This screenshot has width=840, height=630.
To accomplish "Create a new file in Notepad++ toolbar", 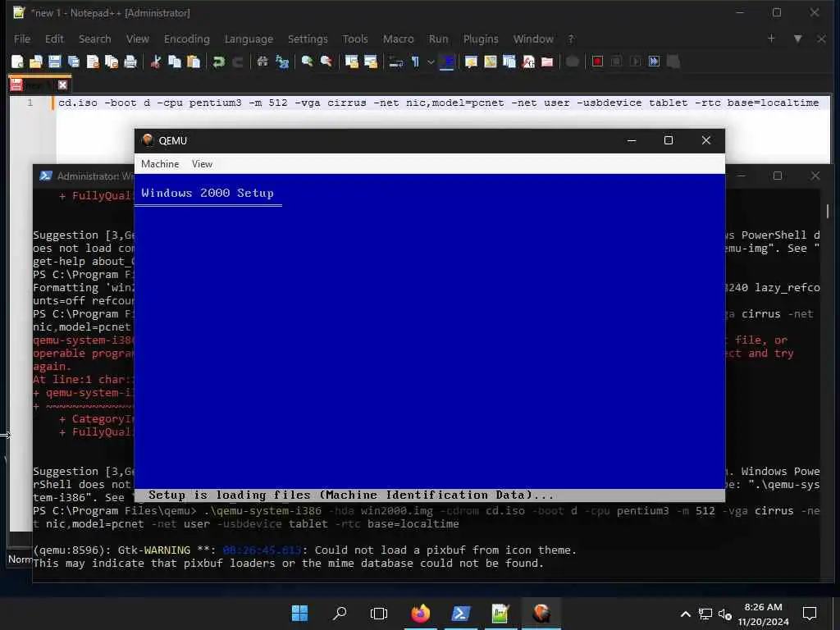I will (17, 62).
